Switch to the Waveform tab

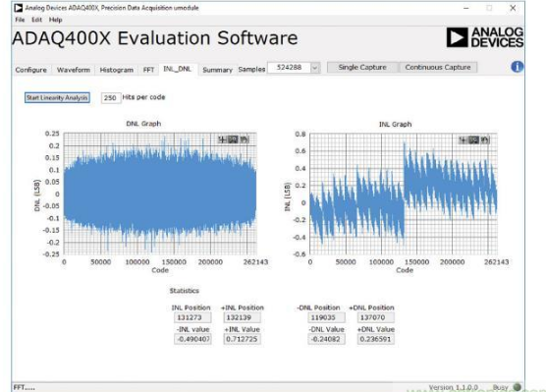point(74,70)
